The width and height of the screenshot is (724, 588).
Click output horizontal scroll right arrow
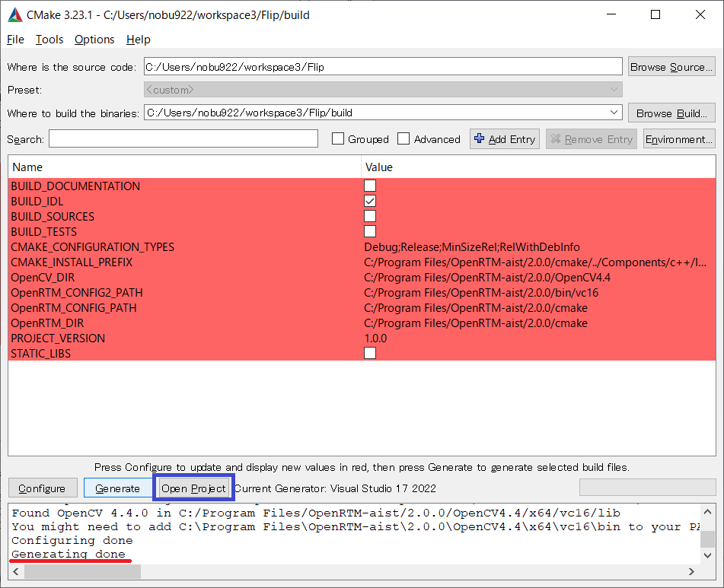point(691,571)
